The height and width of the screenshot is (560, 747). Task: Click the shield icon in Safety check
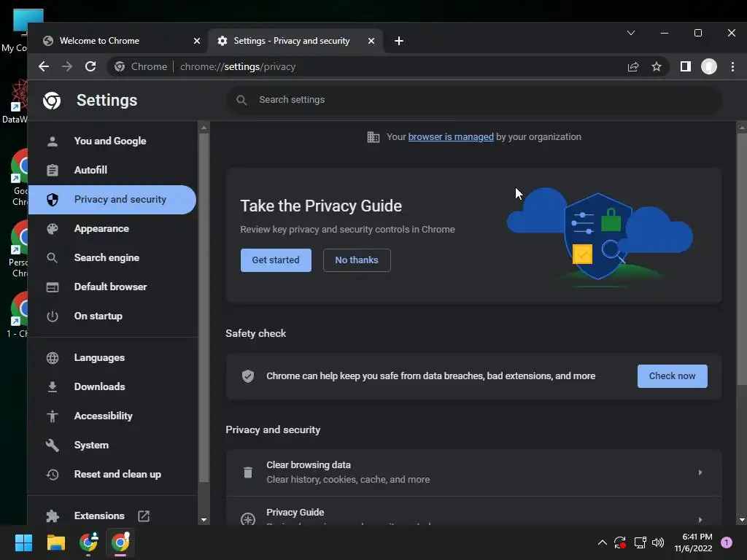pyautogui.click(x=248, y=376)
